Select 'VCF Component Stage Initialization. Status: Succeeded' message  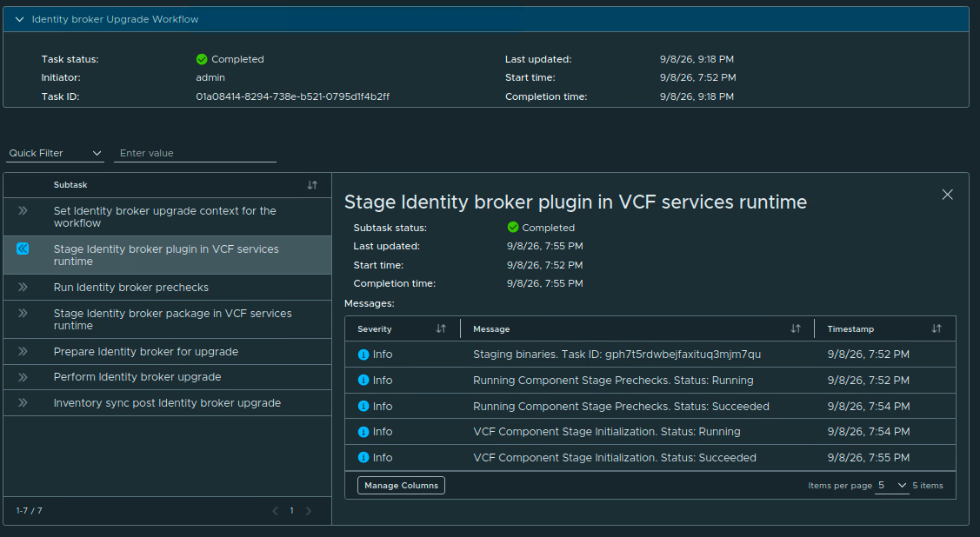pos(615,458)
